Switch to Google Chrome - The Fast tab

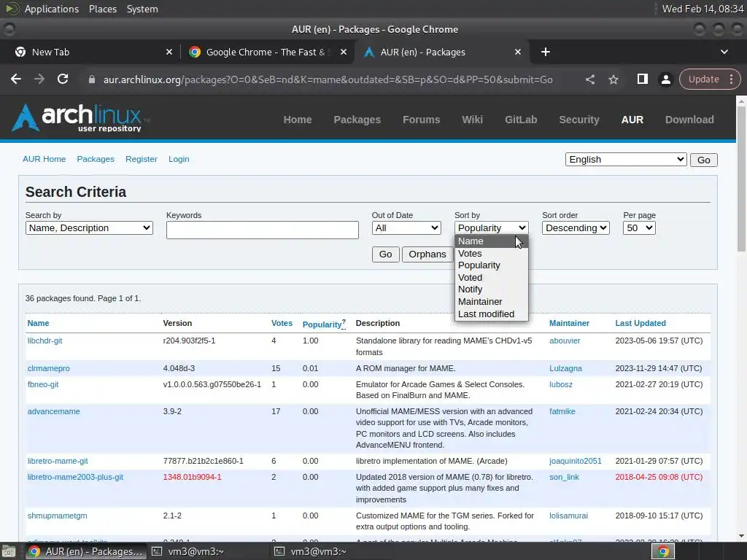pyautogui.click(x=266, y=52)
